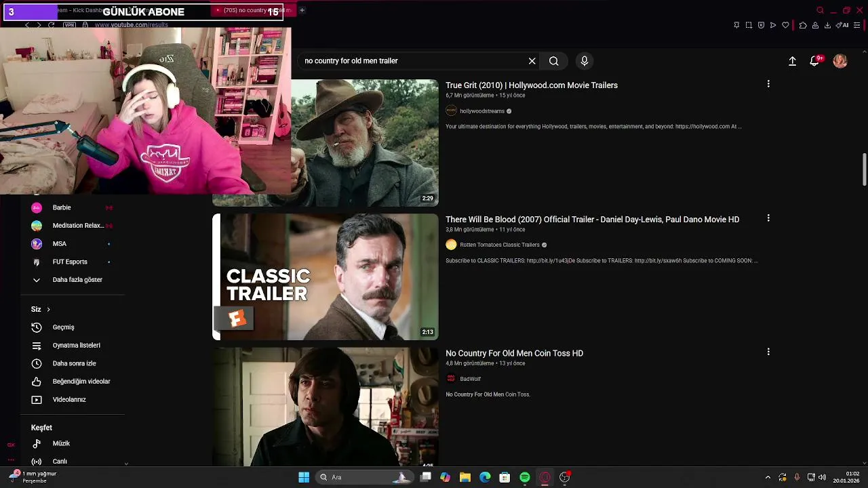This screenshot has width=868, height=488.
Task: Click the BadWolf channel avatar
Action: point(451,379)
